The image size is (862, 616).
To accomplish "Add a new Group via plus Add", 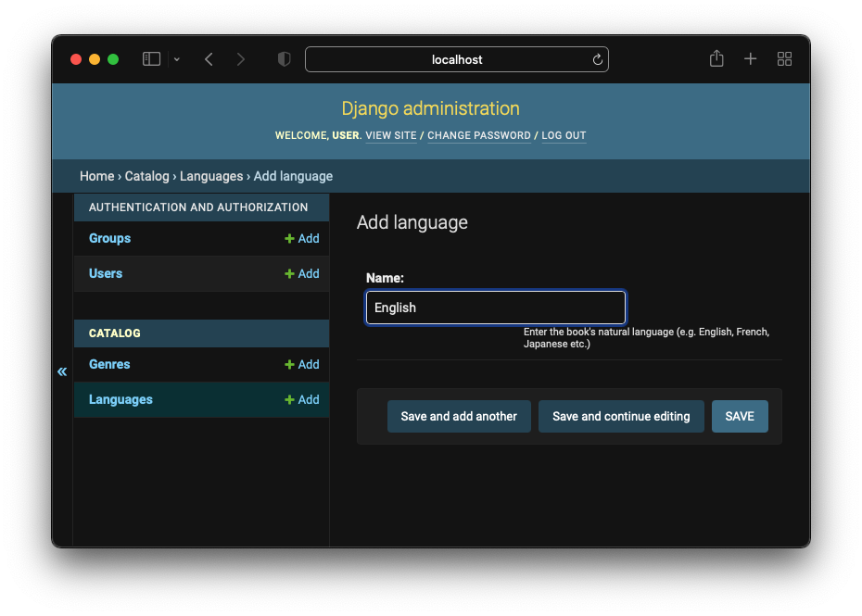I will point(302,238).
